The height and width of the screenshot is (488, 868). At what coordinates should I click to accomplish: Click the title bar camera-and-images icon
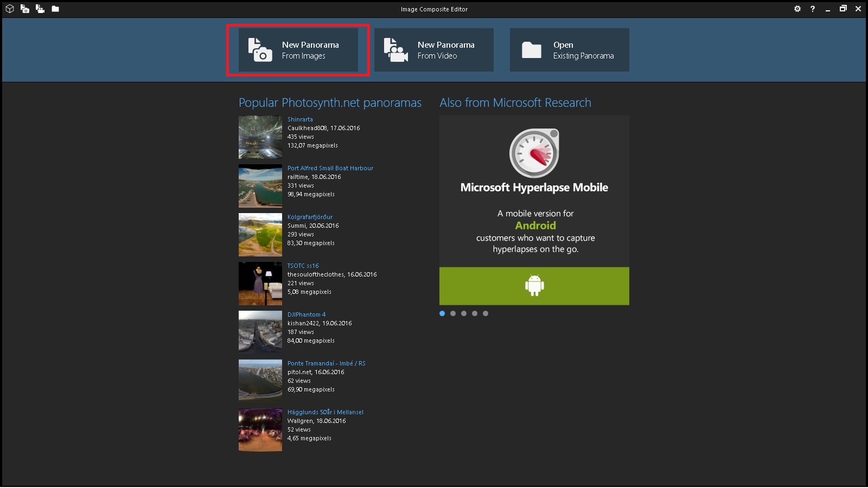click(25, 9)
